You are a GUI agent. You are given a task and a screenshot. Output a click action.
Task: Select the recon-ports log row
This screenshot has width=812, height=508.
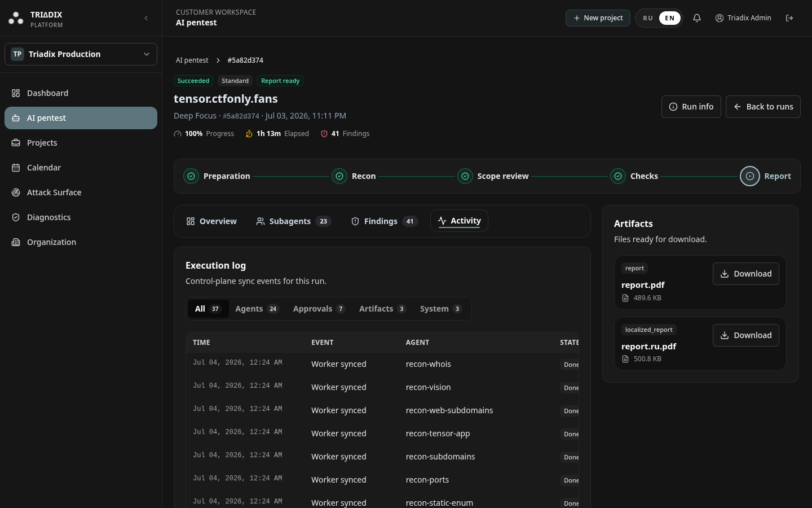(x=382, y=480)
